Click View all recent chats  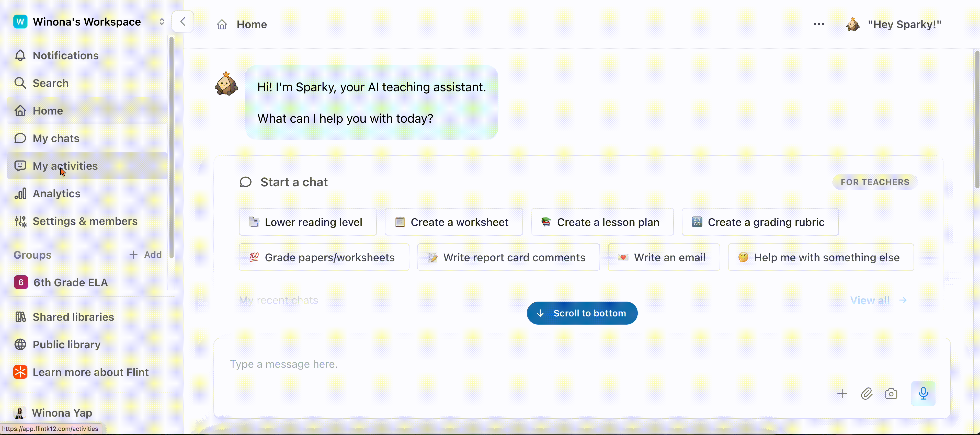[879, 300]
